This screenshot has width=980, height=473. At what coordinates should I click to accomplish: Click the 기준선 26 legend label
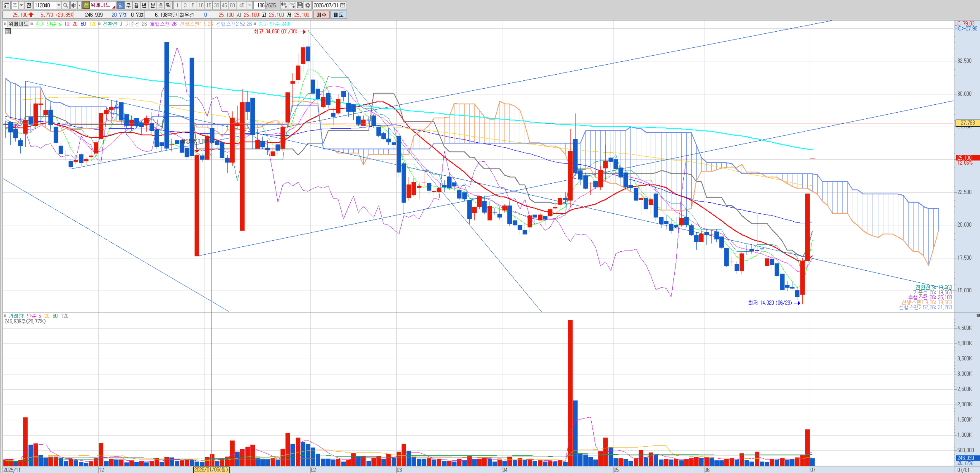point(136,24)
